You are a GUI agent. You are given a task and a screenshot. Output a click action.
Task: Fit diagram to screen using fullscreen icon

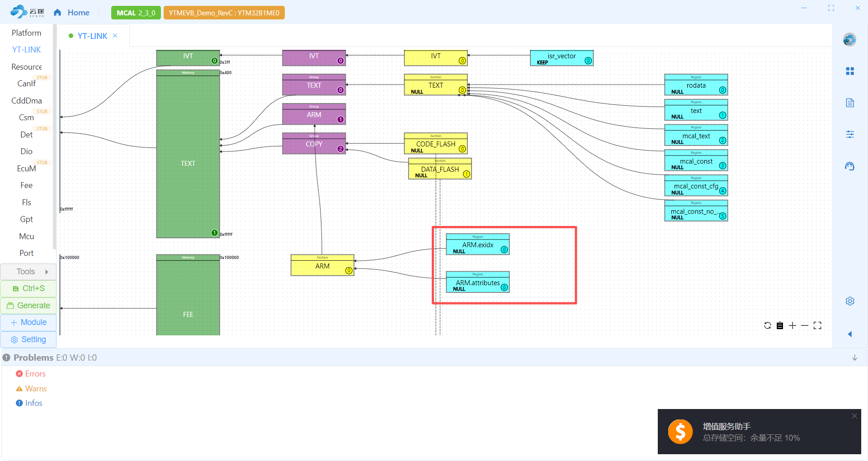[x=817, y=325]
